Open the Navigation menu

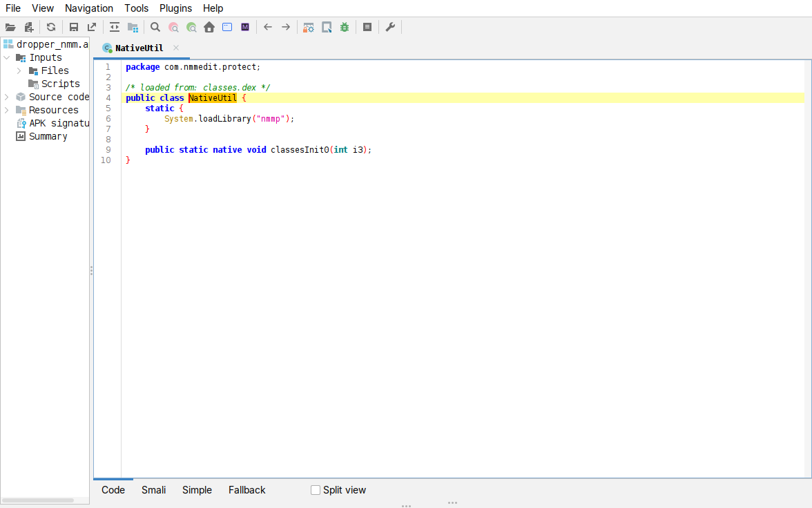pyautogui.click(x=89, y=8)
